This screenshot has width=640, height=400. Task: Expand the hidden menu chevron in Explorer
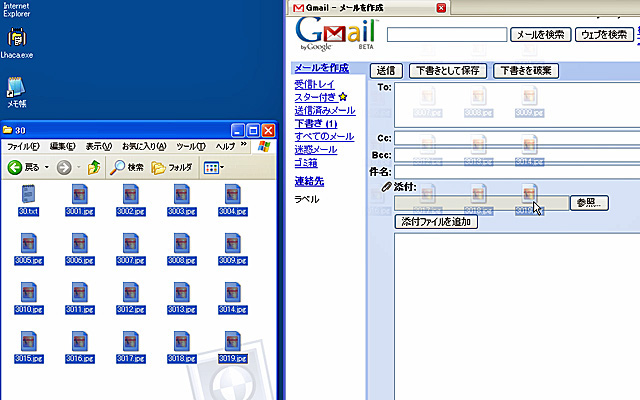[244, 144]
